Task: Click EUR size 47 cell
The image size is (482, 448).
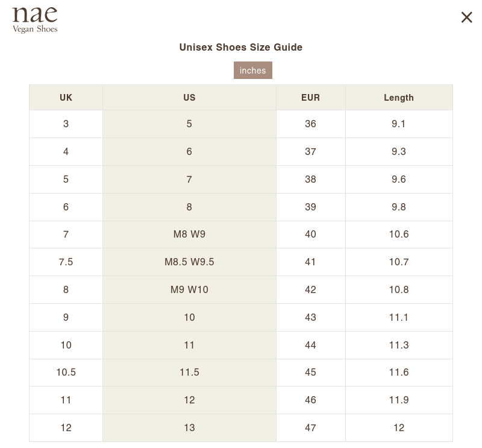Action: [x=310, y=428]
